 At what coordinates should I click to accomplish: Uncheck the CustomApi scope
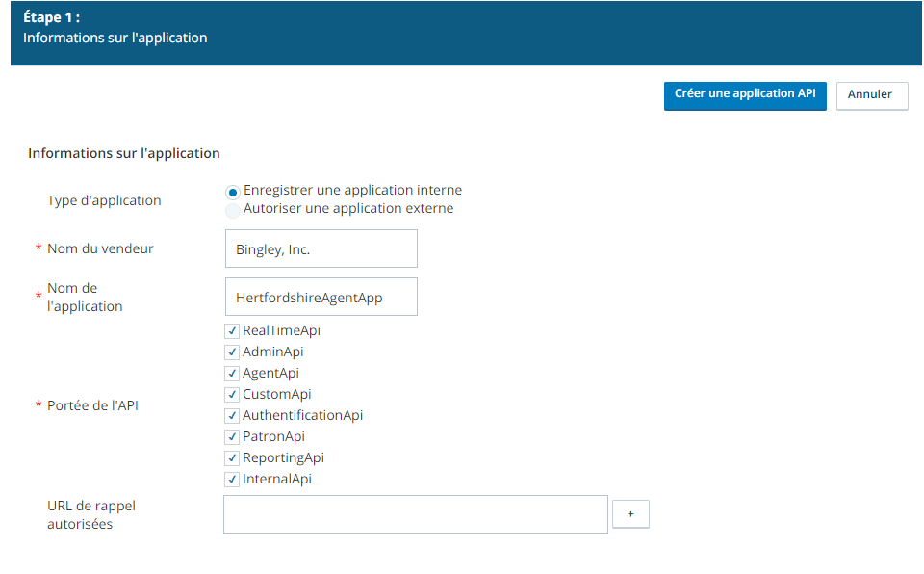pos(232,395)
